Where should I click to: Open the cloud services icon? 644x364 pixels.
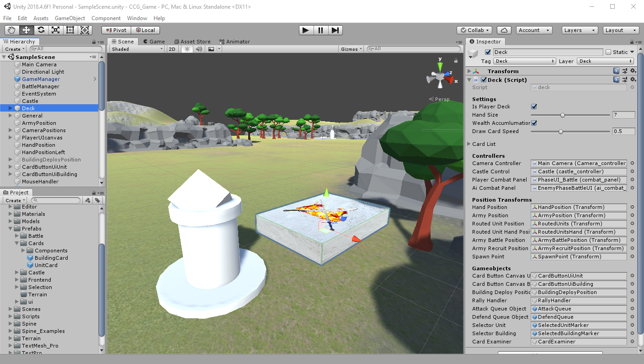coord(504,30)
